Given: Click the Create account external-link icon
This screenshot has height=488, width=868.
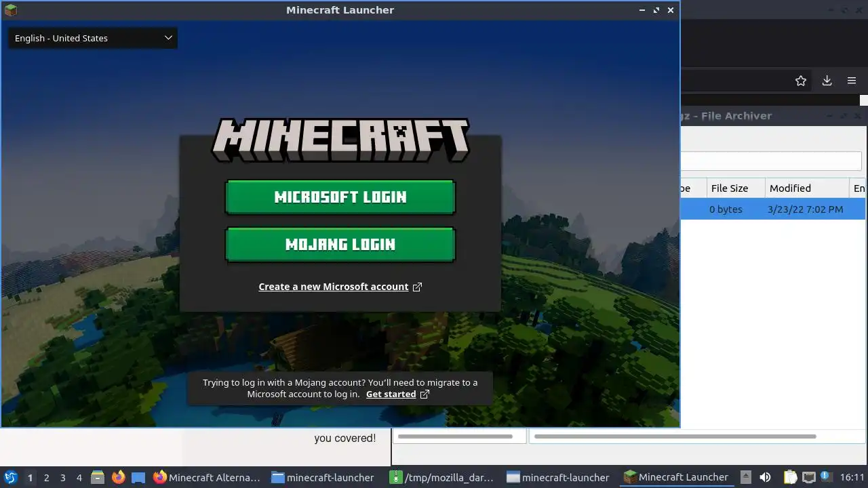Looking at the screenshot, I should [x=417, y=287].
